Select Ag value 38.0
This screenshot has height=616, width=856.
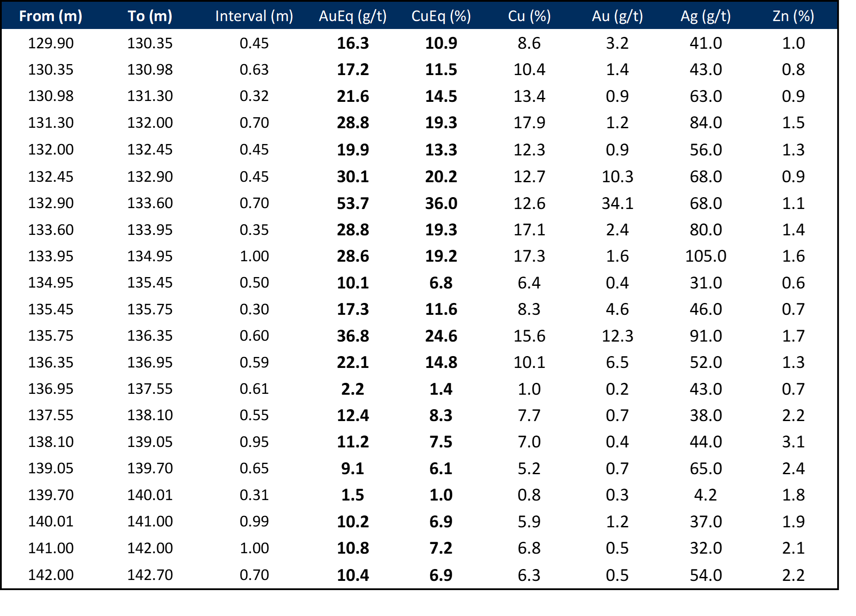[706, 415]
